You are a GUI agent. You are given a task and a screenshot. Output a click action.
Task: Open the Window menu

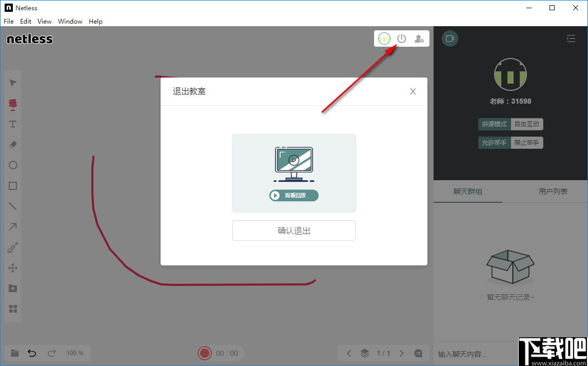[70, 22]
